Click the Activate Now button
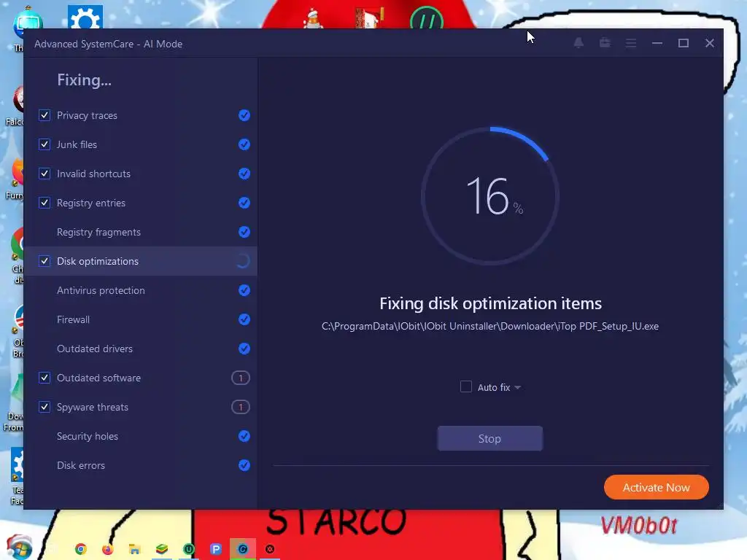 coord(656,487)
